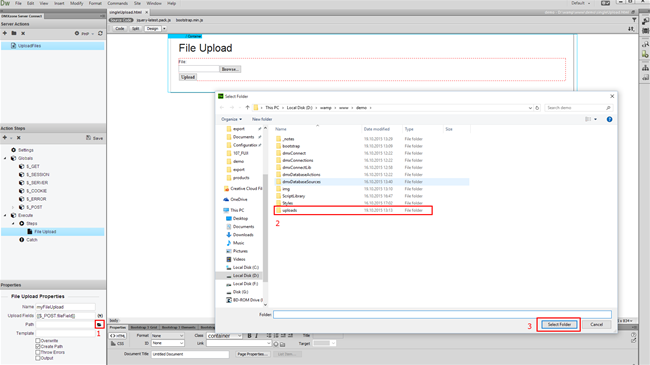Add a new server action
This screenshot has height=365, width=650.
(5, 33)
